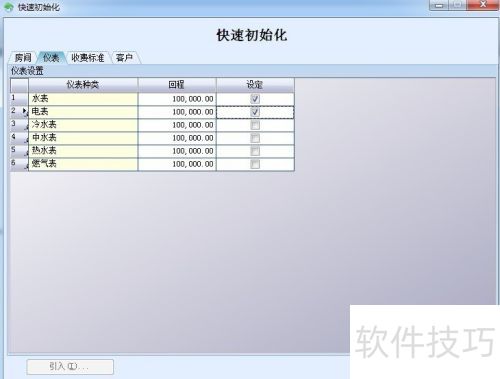
Task: Select row header number 3
Action: (19, 125)
